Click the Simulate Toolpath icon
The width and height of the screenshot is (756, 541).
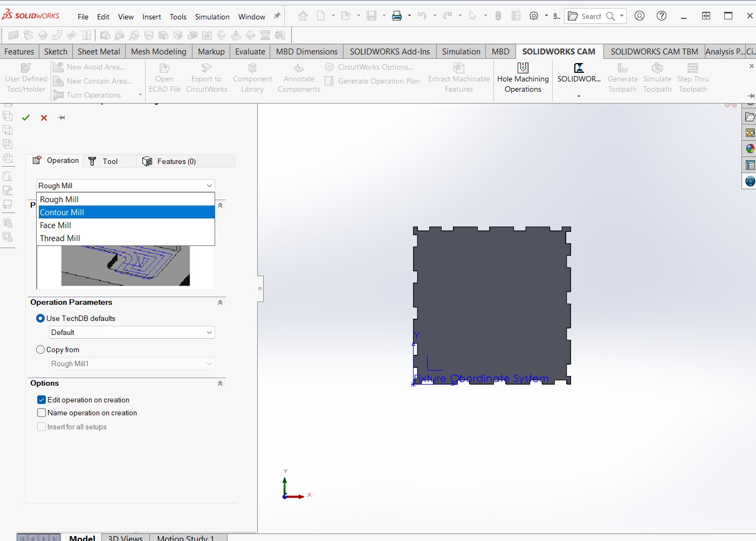click(657, 78)
